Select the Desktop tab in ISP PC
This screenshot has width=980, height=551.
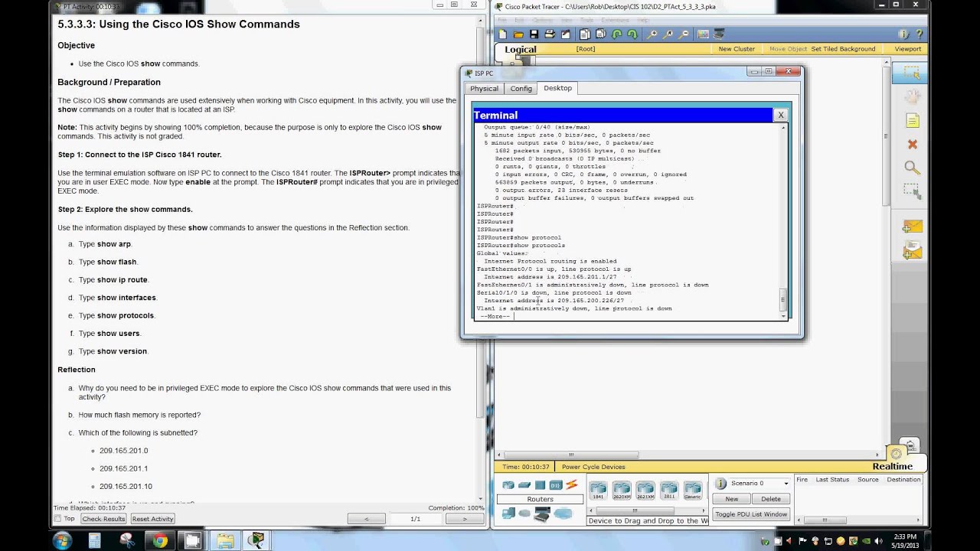tap(557, 88)
